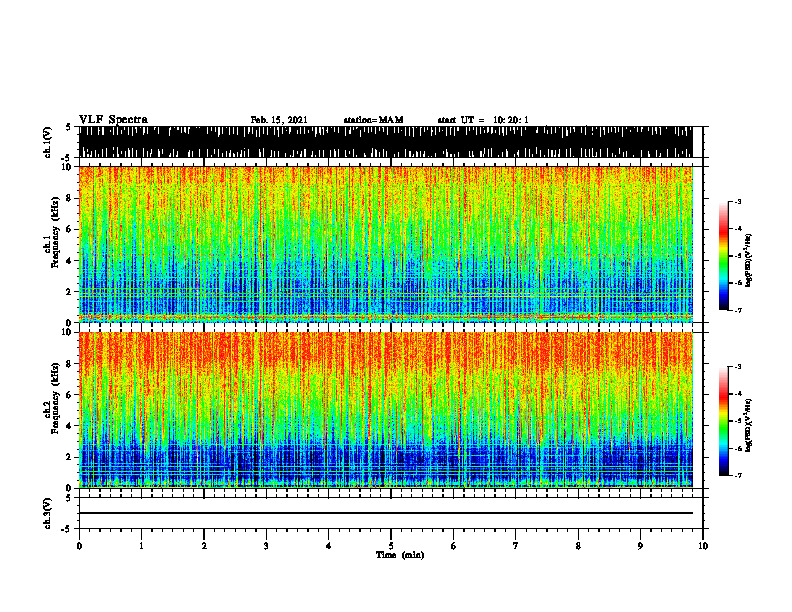
Task: Click the "-3" label on ch.1 color bar
Action: click(x=737, y=201)
